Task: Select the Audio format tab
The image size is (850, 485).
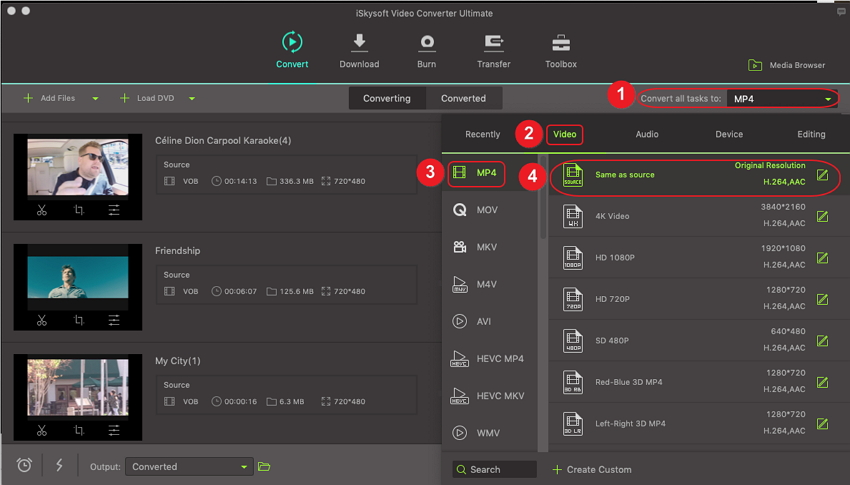Action: [646, 134]
